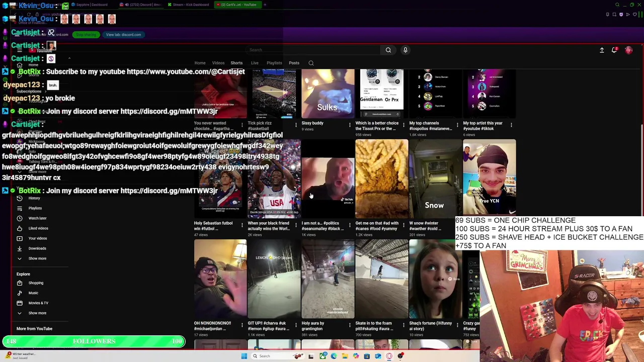Open the YouTube account avatar menu

628,50
